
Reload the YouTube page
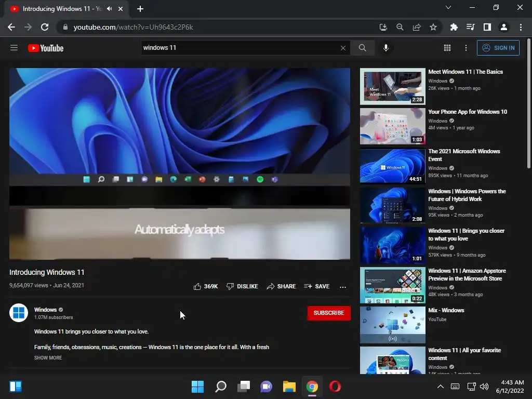[45, 27]
